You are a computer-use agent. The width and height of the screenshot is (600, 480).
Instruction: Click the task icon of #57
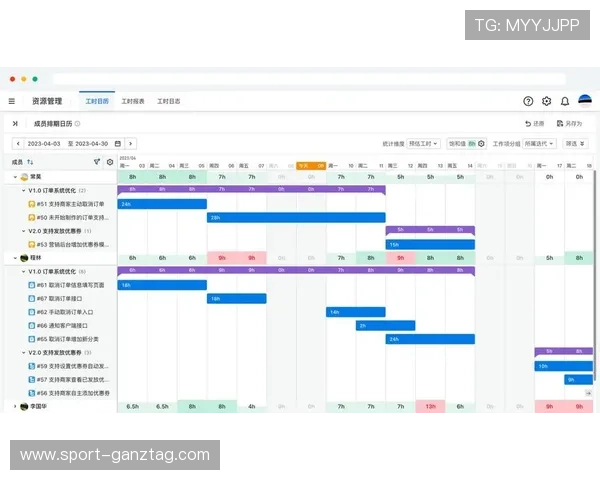pyautogui.click(x=32, y=379)
